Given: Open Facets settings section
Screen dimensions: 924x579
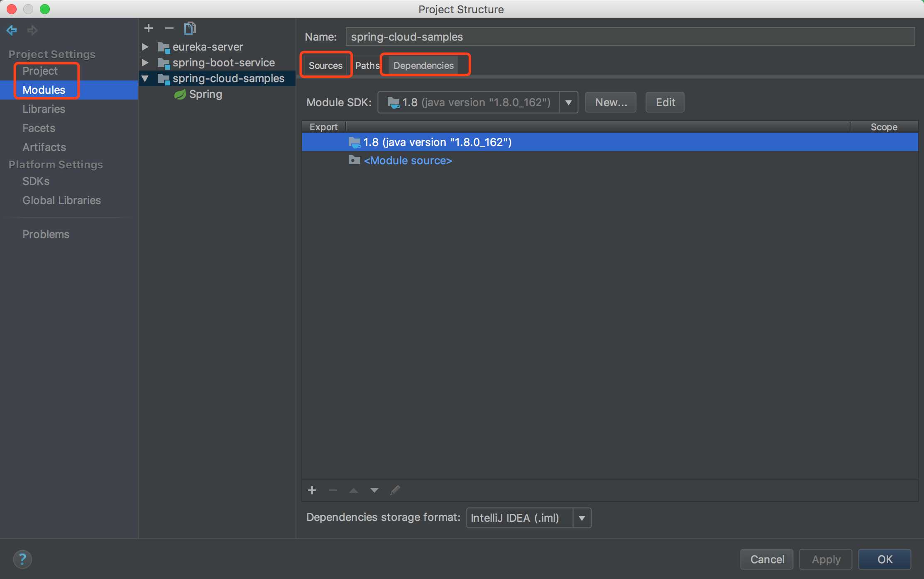Looking at the screenshot, I should click(x=39, y=128).
